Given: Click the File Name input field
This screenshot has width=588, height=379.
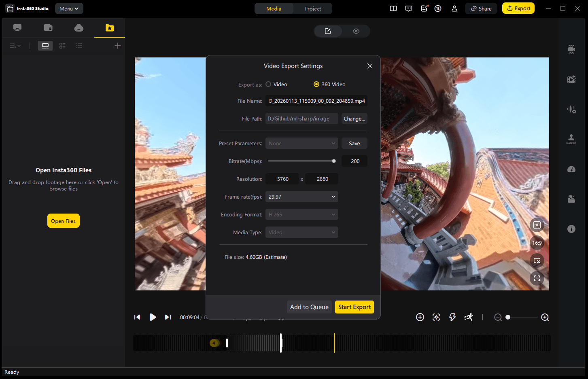Looking at the screenshot, I should pyautogui.click(x=316, y=101).
